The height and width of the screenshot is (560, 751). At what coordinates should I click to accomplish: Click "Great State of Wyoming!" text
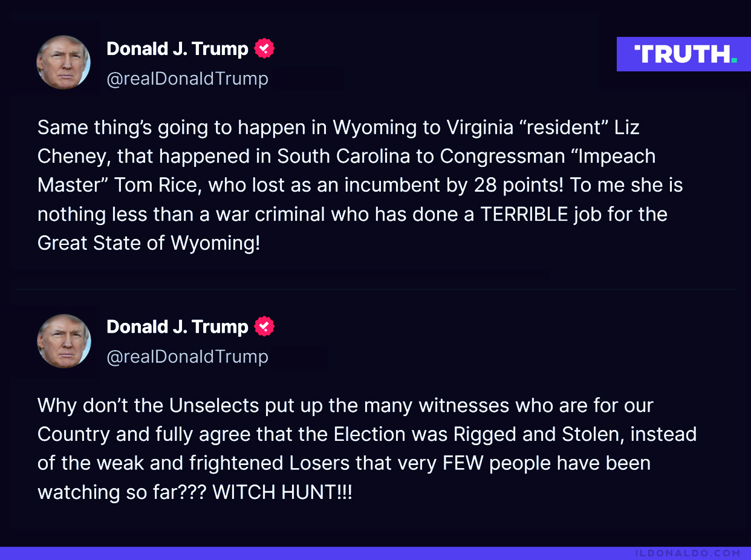pos(149,243)
